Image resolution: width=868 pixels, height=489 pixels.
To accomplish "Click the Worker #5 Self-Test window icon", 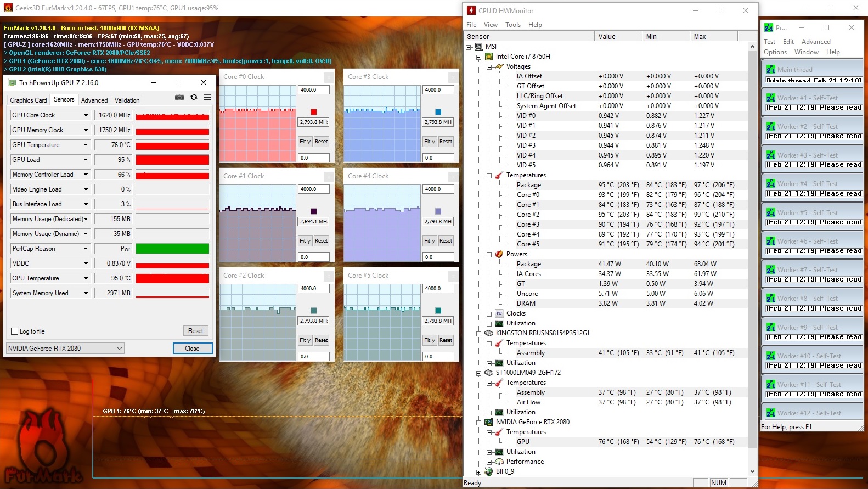I will (x=771, y=213).
